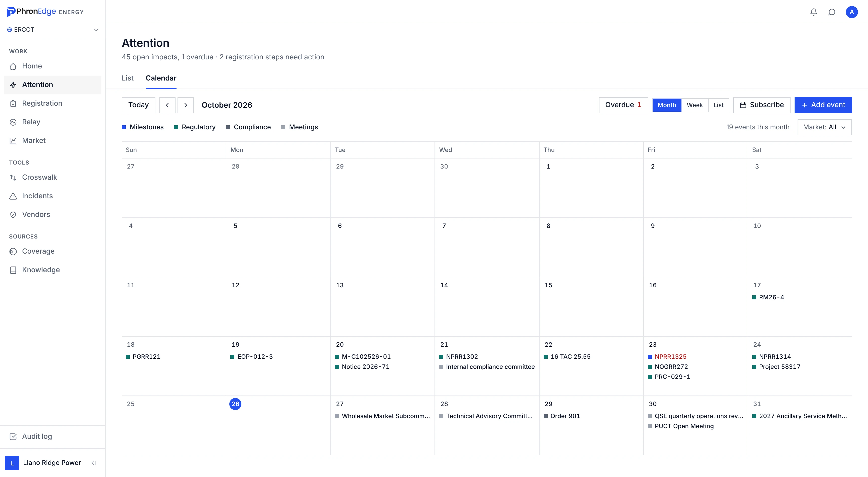
Task: Click the Incidents warning triangle icon
Action: click(x=13, y=196)
